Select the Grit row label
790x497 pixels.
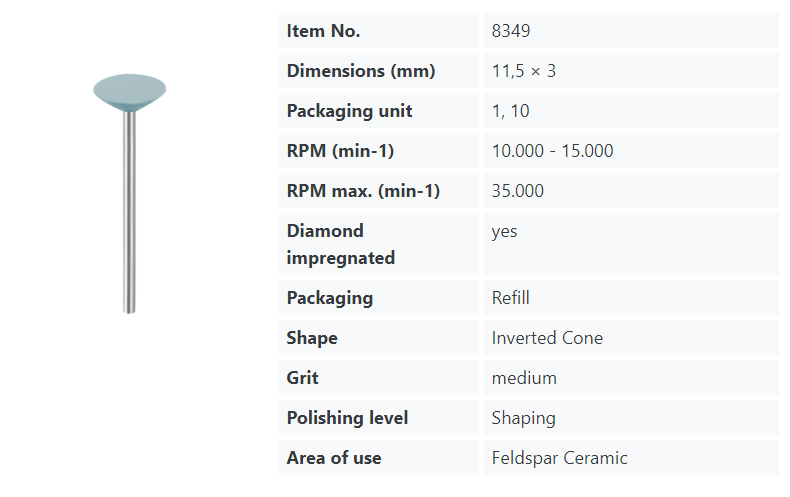[304, 378]
